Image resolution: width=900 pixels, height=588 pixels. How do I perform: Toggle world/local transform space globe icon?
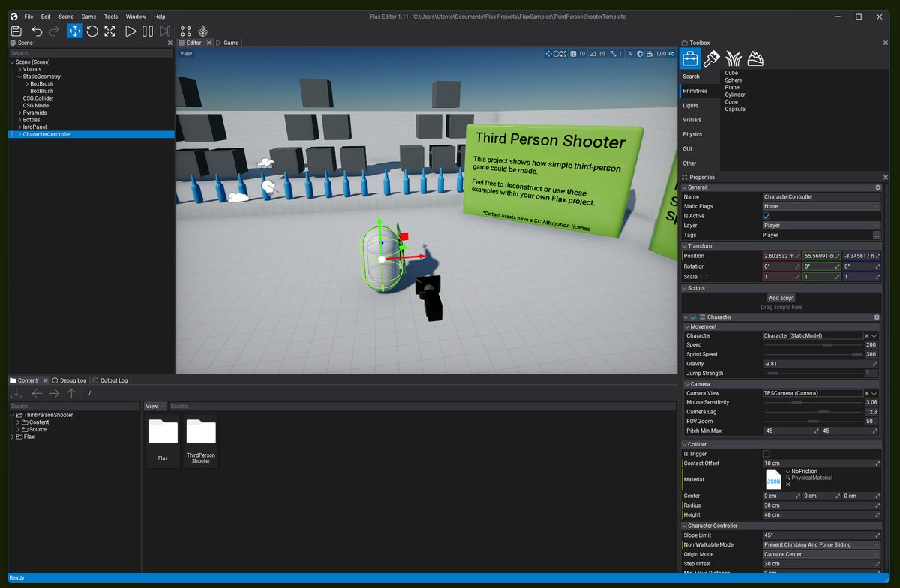pos(640,54)
